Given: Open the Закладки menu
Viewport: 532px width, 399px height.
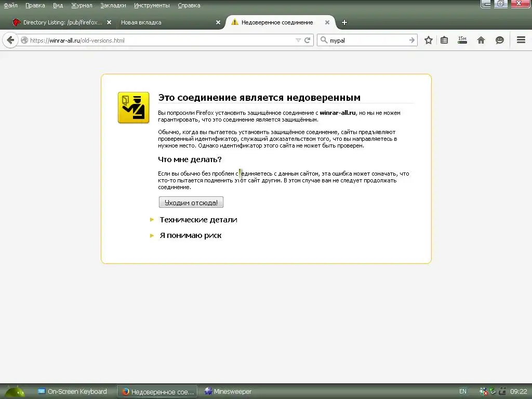Looking at the screenshot, I should point(113,5).
